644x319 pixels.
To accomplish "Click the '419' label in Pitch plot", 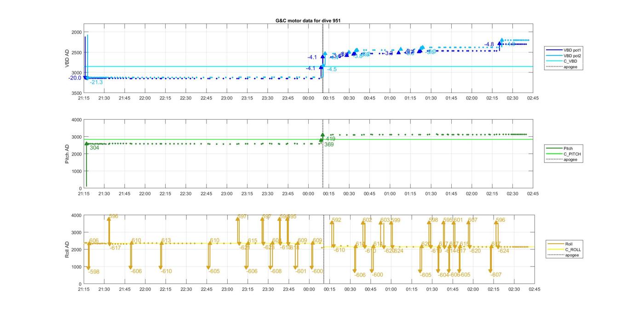I will 330,139.
